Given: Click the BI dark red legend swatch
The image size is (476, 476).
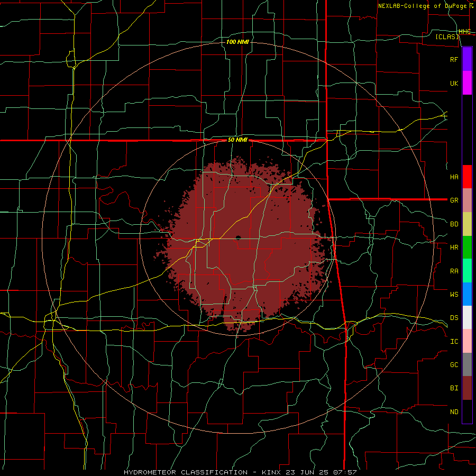Looking at the screenshot, I should point(467,388).
